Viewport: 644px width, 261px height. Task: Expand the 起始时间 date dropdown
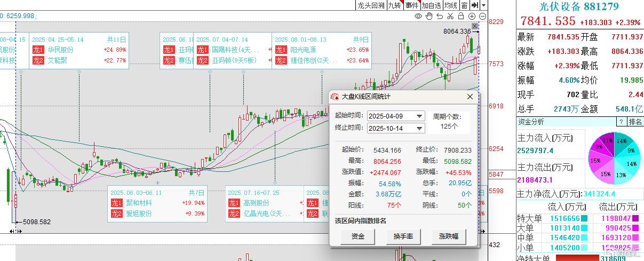(x=419, y=116)
